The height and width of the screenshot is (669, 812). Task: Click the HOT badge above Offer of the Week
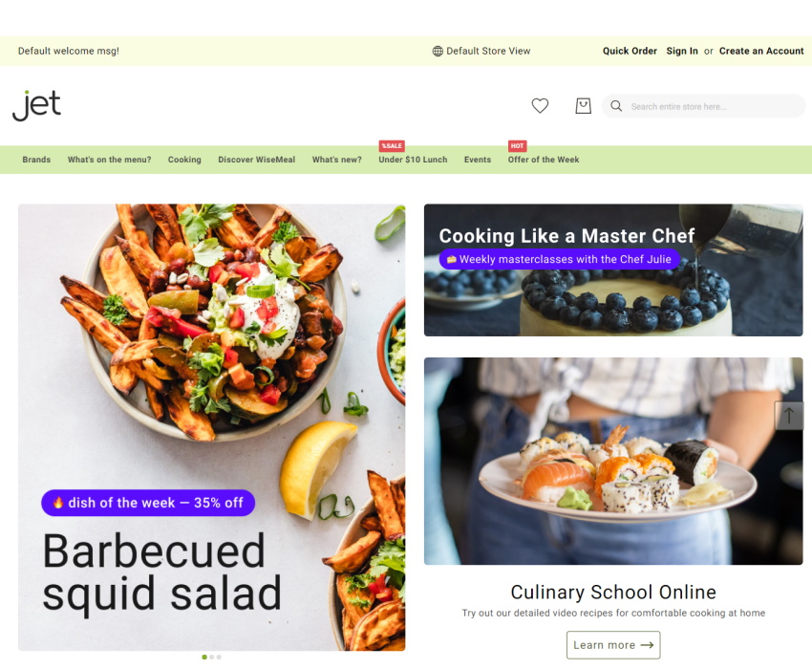[x=518, y=145]
